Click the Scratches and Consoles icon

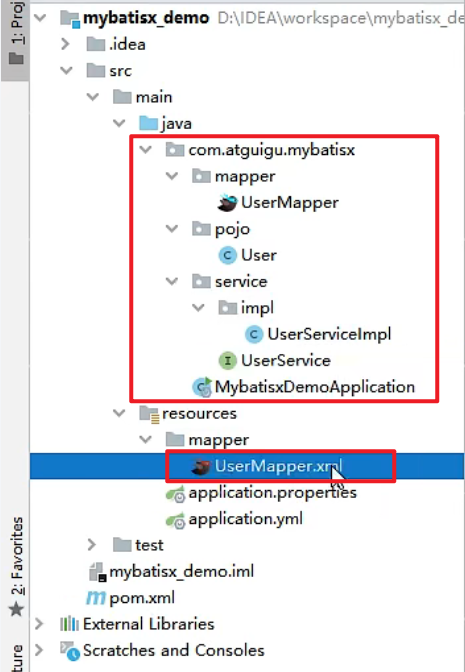[70, 651]
